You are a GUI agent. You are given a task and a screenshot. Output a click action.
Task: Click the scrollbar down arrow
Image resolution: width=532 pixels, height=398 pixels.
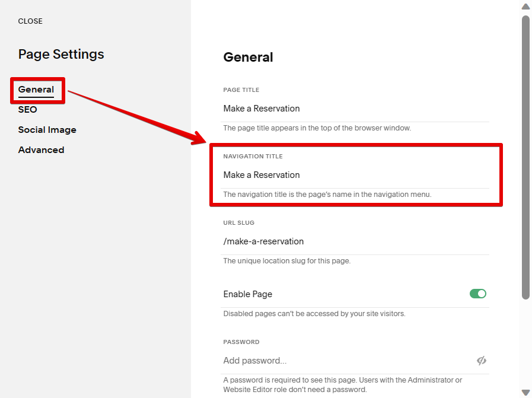(x=525, y=392)
